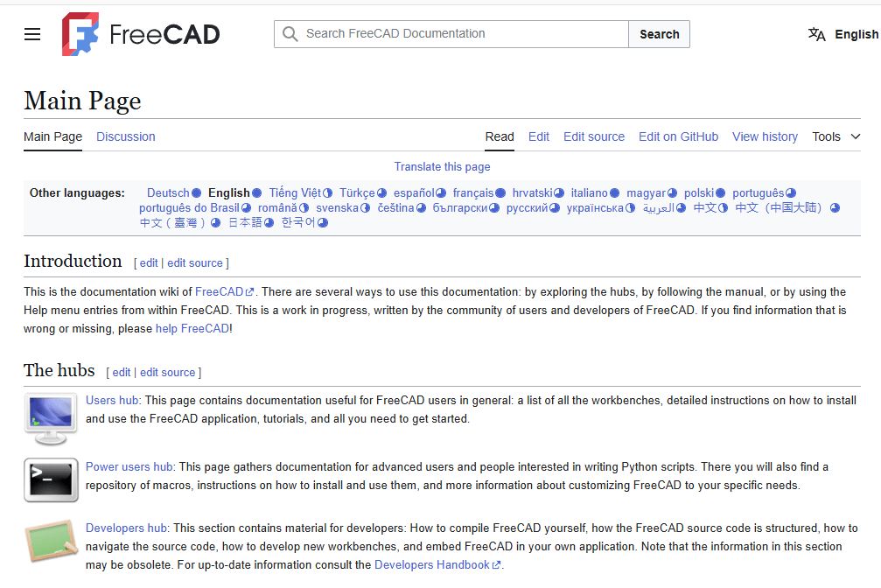This screenshot has height=588, width=881.
Task: Click the progress circle next to Deutsch
Action: coord(197,193)
